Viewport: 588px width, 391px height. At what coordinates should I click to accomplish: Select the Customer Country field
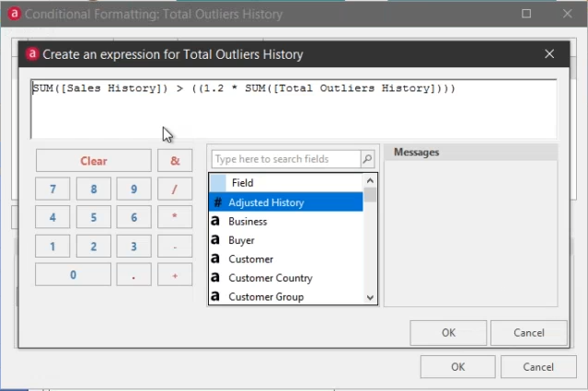286,278
